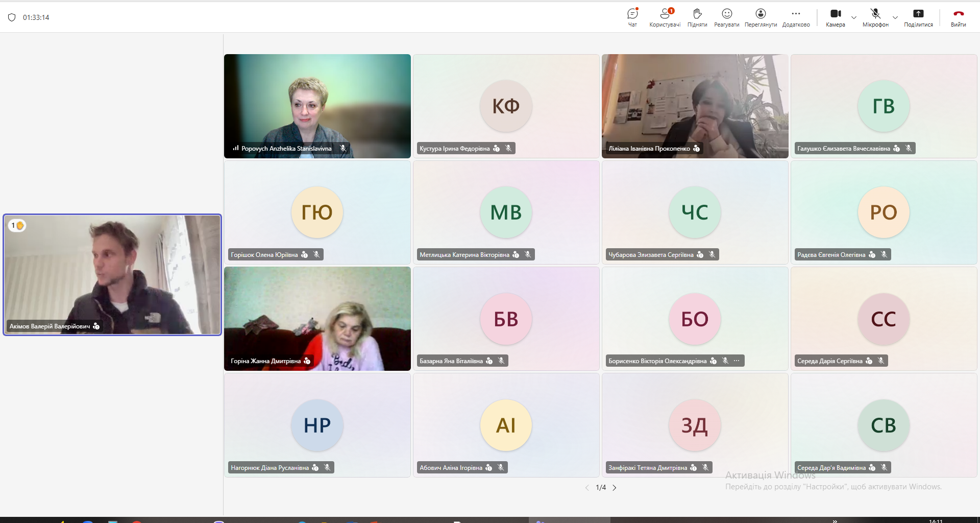The width and height of the screenshot is (980, 523).
Task: Open the Користувачі participants list
Action: (665, 17)
